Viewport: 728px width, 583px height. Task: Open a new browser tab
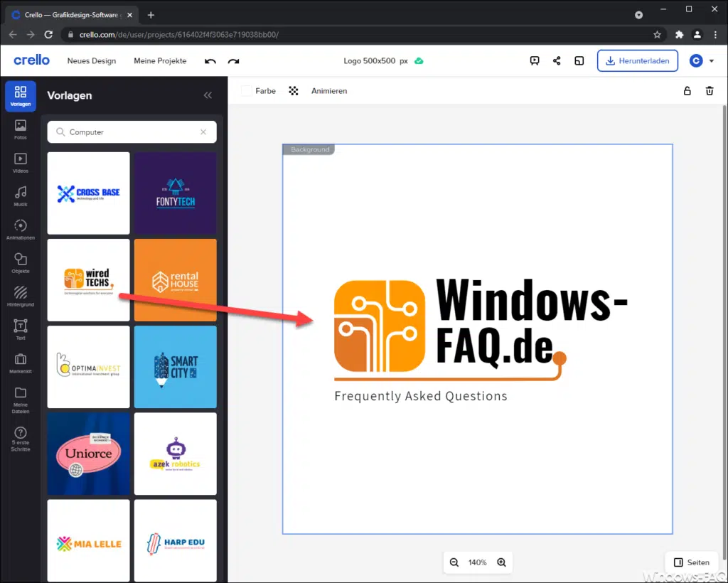pyautogui.click(x=151, y=15)
